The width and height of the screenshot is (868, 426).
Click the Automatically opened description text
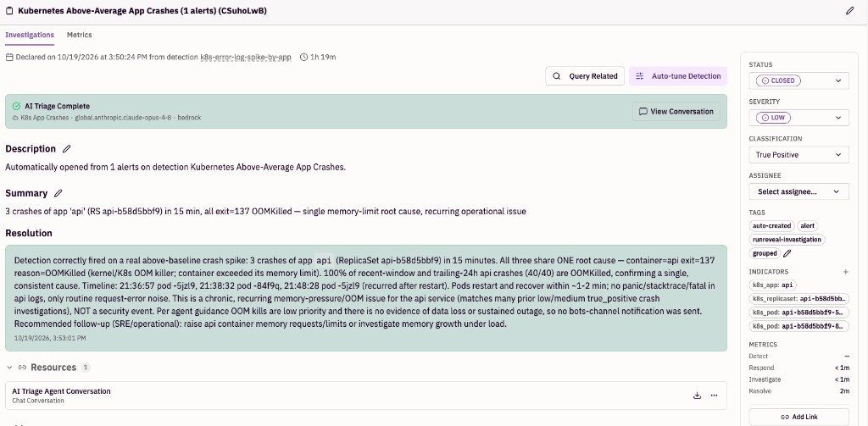click(175, 167)
